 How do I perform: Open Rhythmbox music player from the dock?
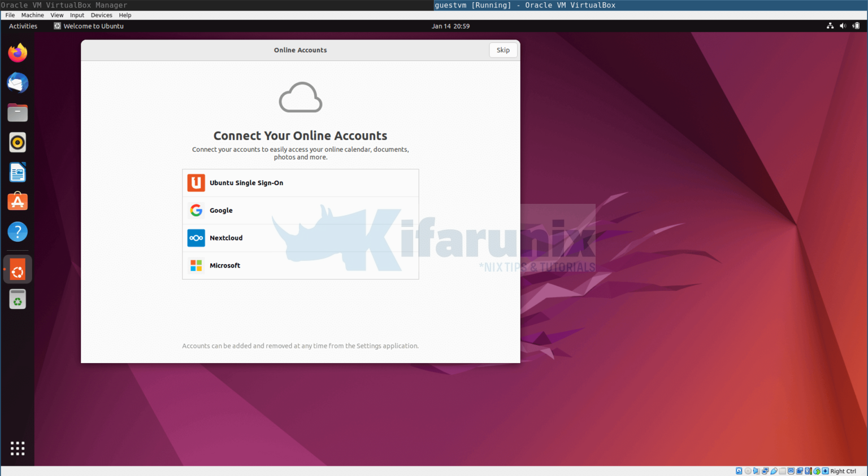click(18, 142)
